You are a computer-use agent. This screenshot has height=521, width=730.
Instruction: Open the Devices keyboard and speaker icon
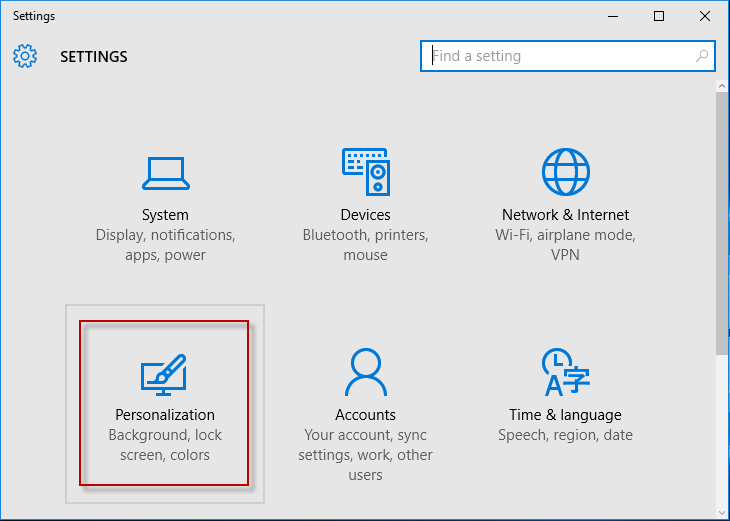point(366,172)
